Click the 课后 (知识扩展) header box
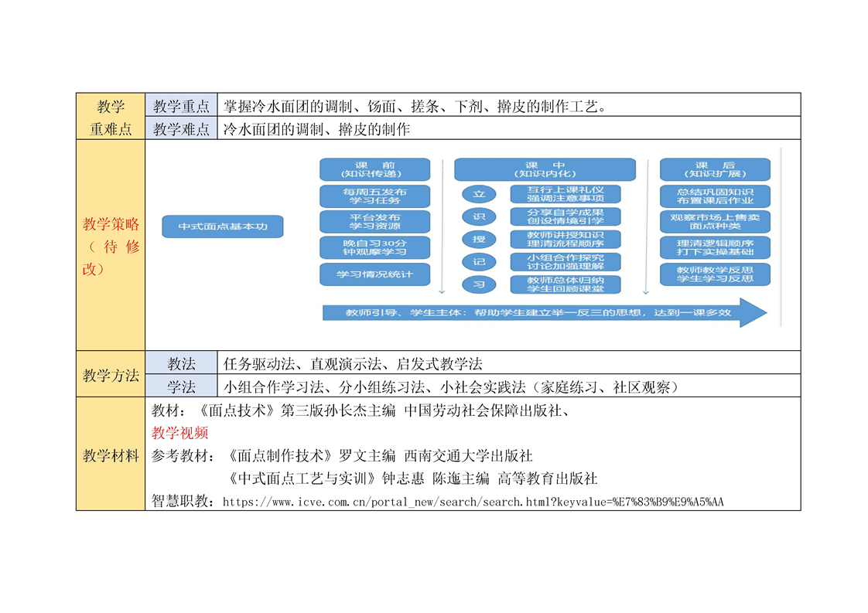Screen dimensions: 868x613 [x=714, y=169]
